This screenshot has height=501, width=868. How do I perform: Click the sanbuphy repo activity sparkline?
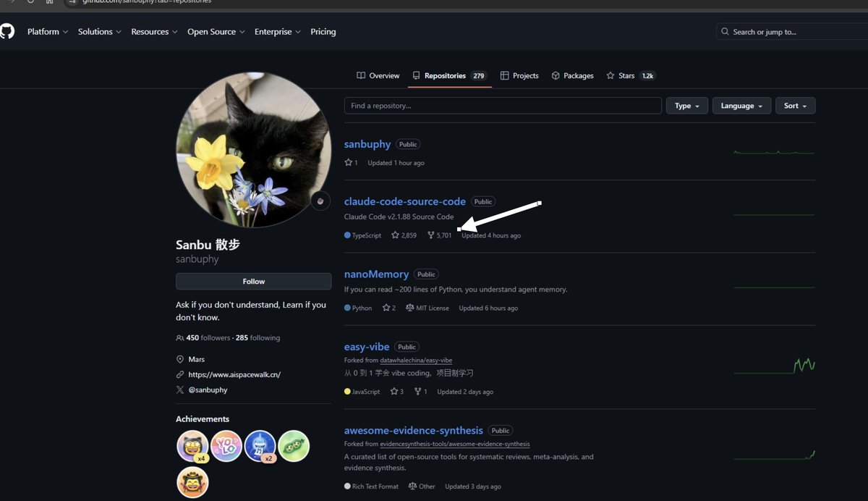774,152
